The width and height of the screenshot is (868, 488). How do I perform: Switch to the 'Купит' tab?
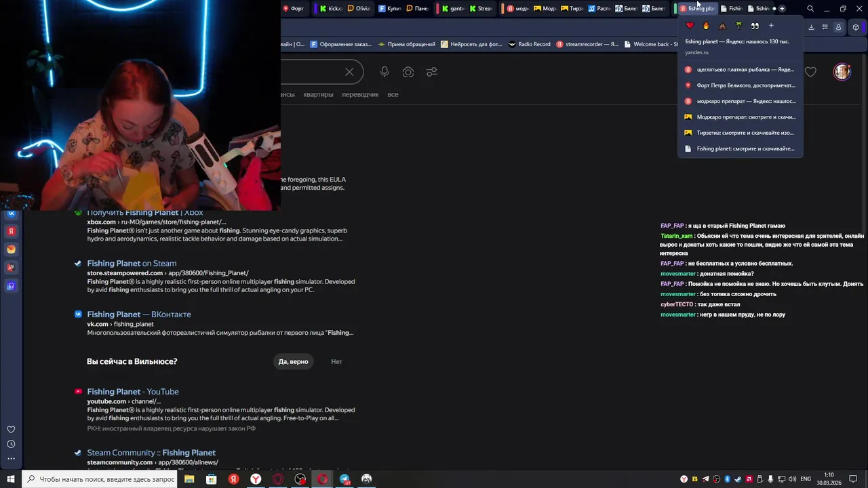390,9
